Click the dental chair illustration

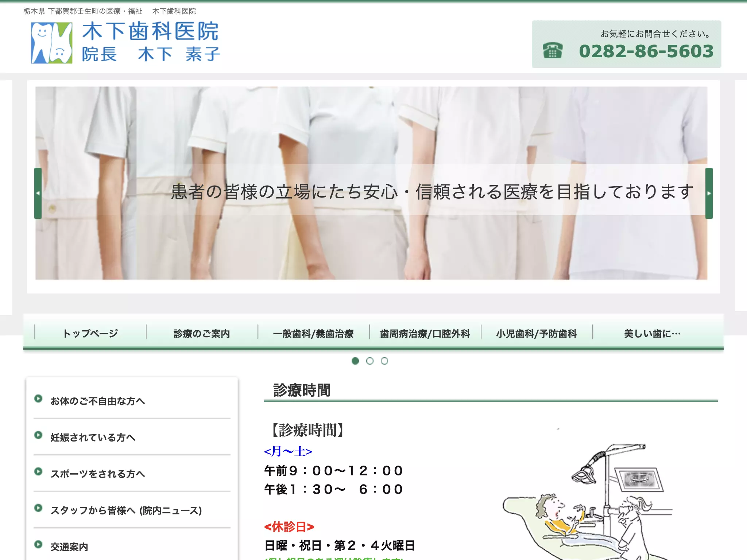(587, 502)
